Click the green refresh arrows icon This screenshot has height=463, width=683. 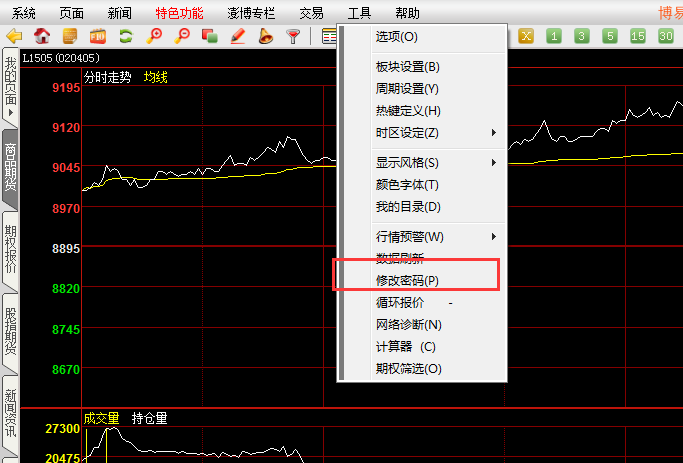(126, 36)
